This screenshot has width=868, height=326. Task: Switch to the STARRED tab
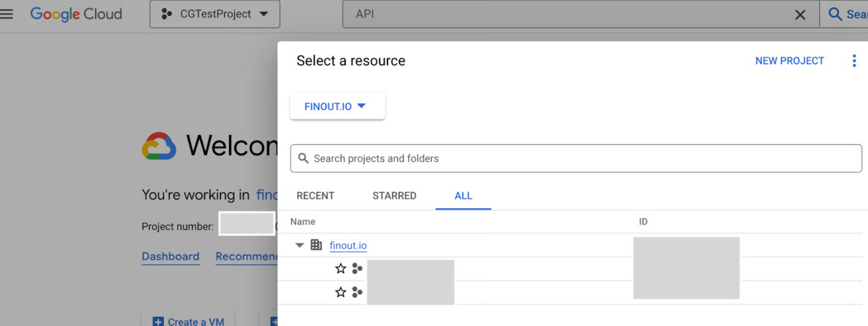[394, 196]
